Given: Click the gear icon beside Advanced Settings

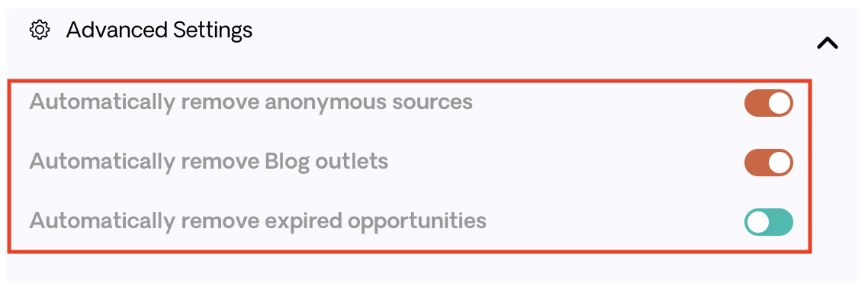Looking at the screenshot, I should 40,30.
